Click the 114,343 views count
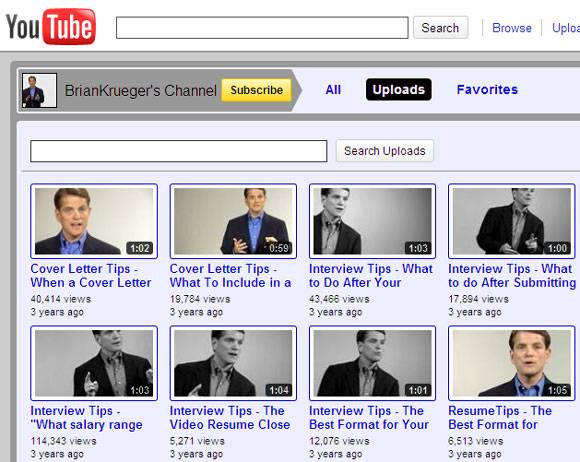Viewport: 580px width, 462px height. coord(63,441)
